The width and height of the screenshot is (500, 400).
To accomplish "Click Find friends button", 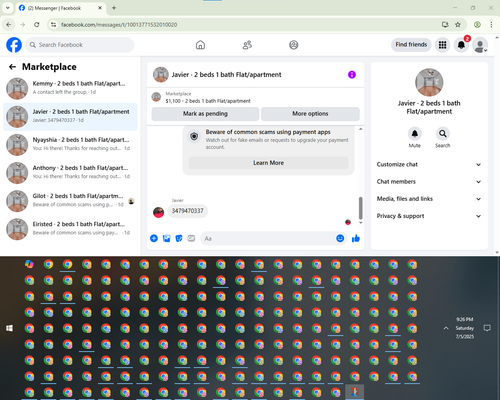I will tap(411, 45).
